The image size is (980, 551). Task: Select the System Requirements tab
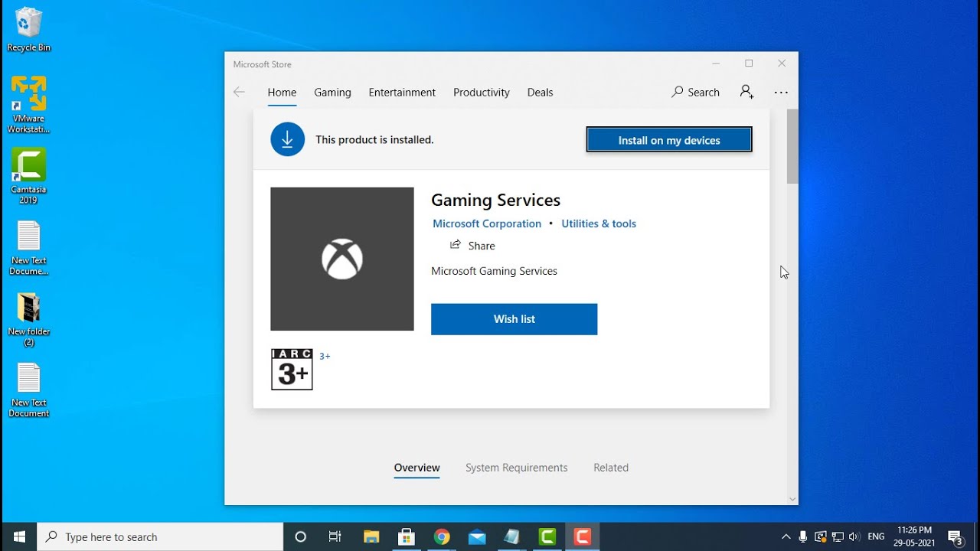tap(517, 468)
